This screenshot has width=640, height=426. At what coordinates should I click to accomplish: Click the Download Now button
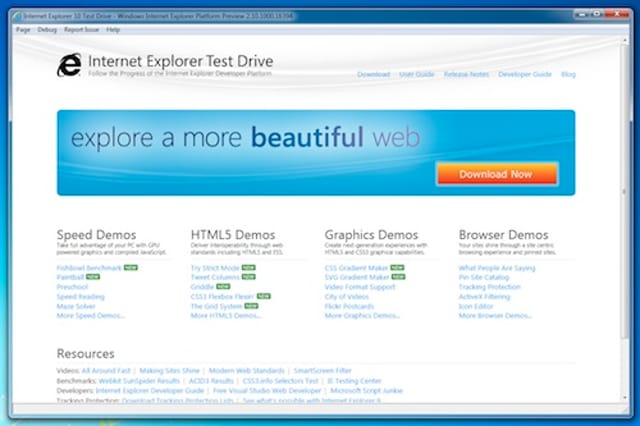(497, 174)
